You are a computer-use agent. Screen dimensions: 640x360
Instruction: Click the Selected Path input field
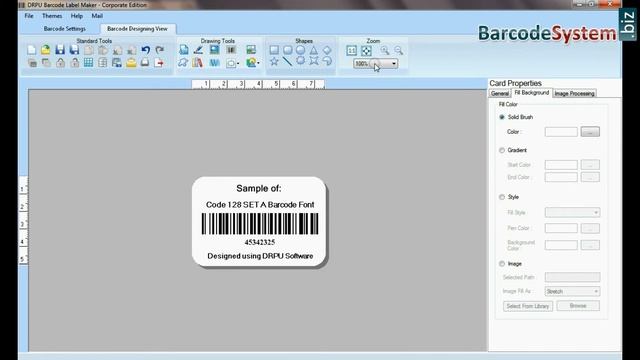572,277
